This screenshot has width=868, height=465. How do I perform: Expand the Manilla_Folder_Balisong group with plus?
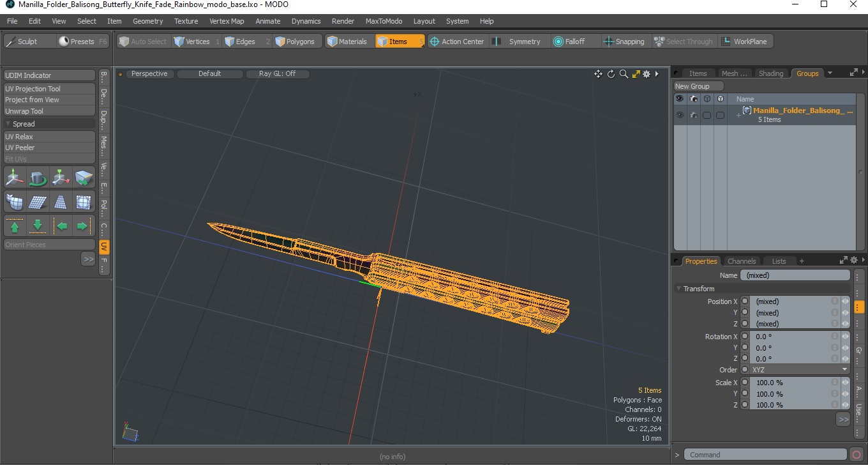click(x=738, y=116)
